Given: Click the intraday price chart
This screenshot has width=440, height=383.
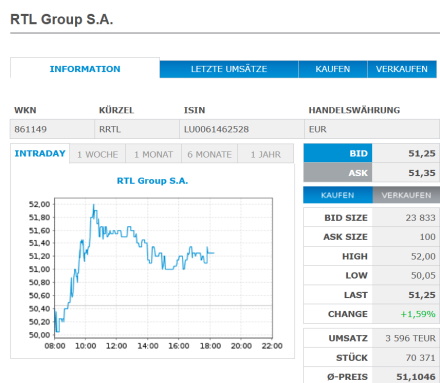Looking at the screenshot, I should [x=163, y=268].
